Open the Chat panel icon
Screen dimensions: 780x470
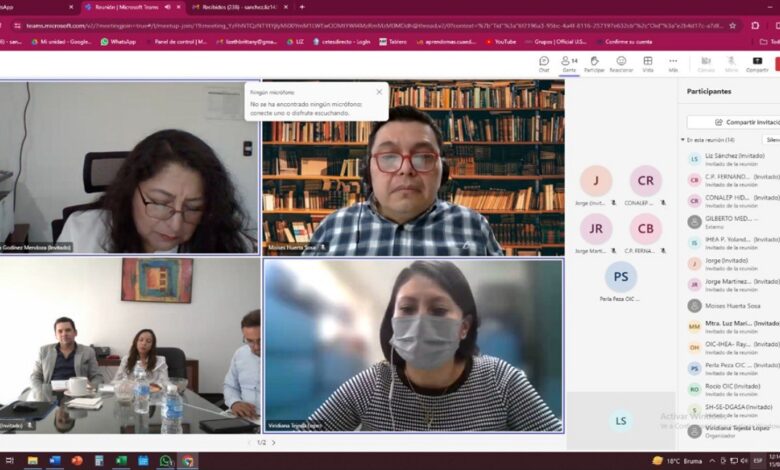point(544,64)
